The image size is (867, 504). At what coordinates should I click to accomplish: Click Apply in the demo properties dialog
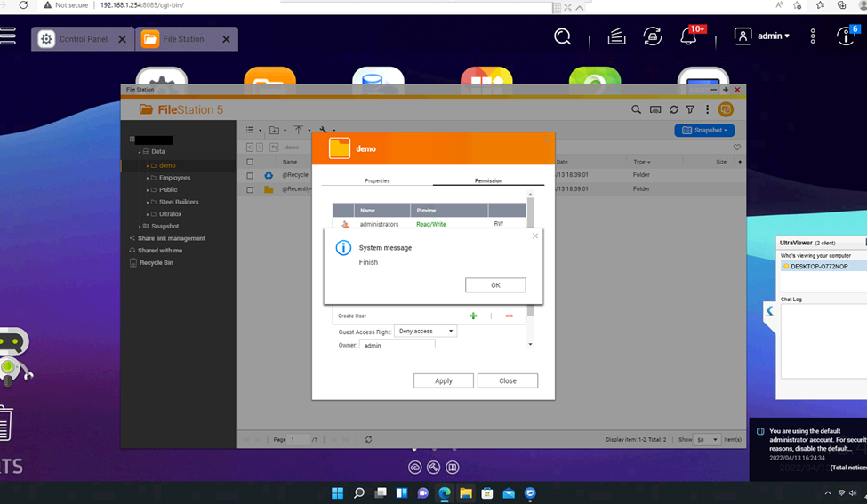444,380
